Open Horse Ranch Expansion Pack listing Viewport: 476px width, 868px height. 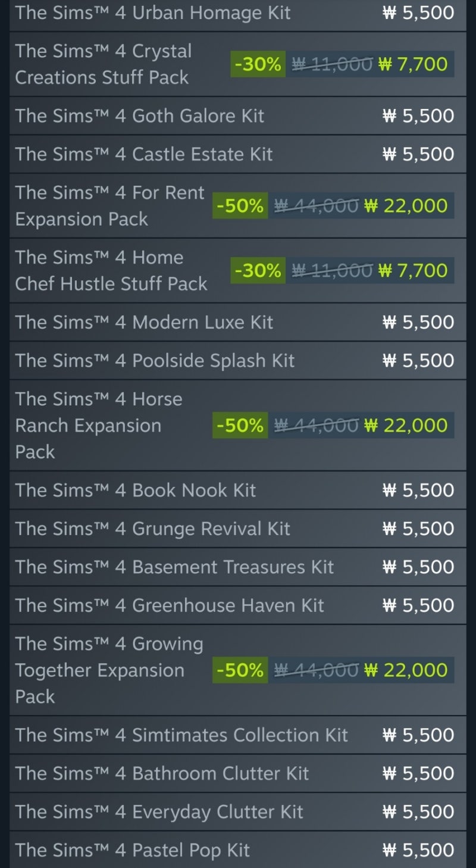[x=237, y=425]
